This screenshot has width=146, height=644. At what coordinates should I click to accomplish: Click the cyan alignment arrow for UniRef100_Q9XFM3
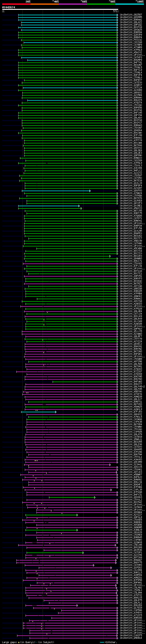(x=56, y=191)
